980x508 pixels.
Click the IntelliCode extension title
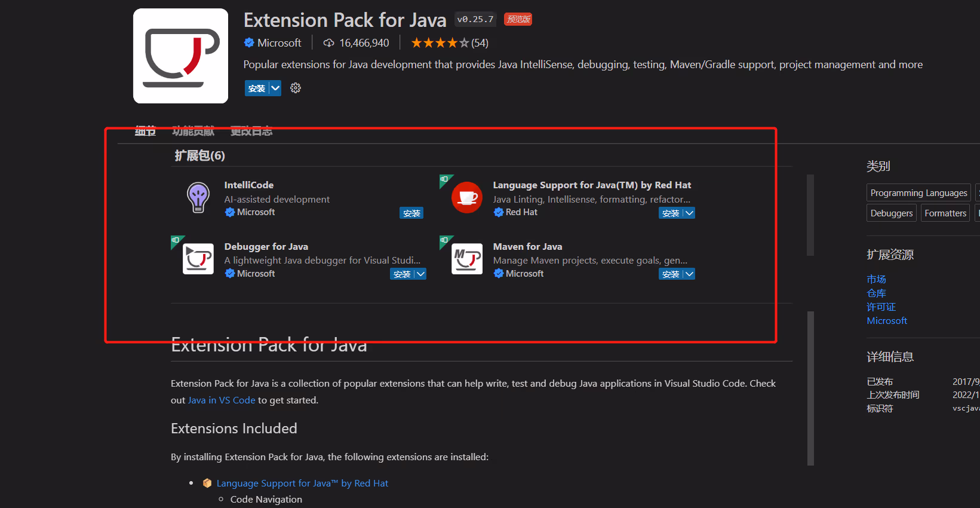pyautogui.click(x=249, y=185)
